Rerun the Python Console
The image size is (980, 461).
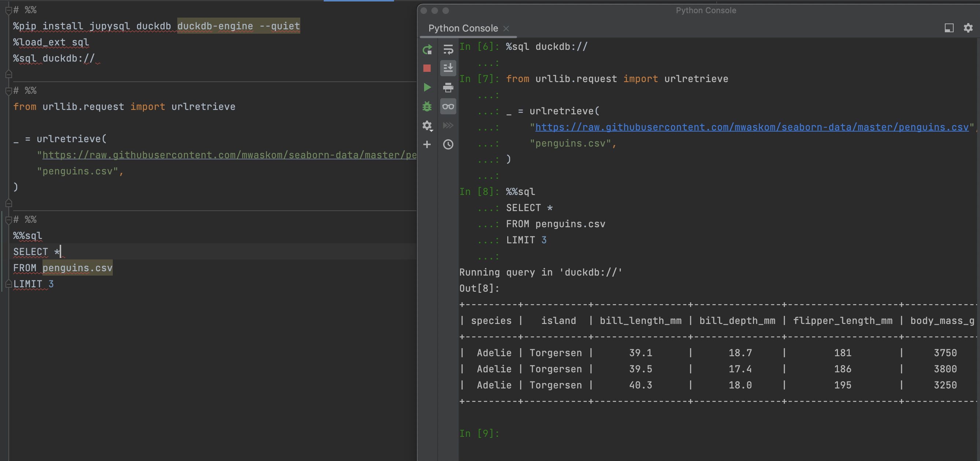(x=427, y=49)
